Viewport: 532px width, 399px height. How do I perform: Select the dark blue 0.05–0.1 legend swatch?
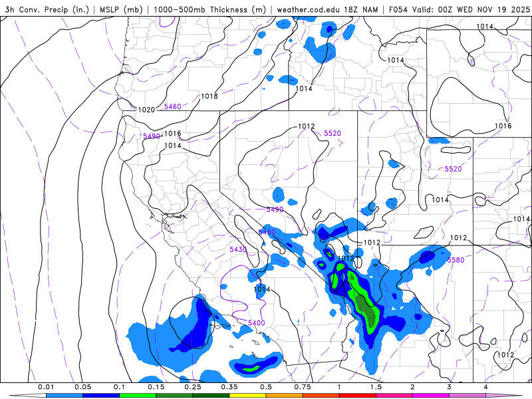point(101,396)
